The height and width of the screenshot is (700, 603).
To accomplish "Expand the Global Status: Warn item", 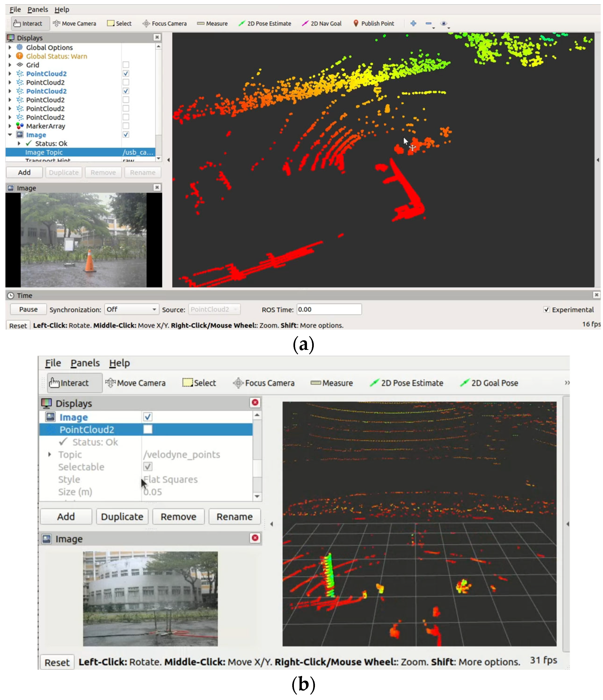I will 10,56.
